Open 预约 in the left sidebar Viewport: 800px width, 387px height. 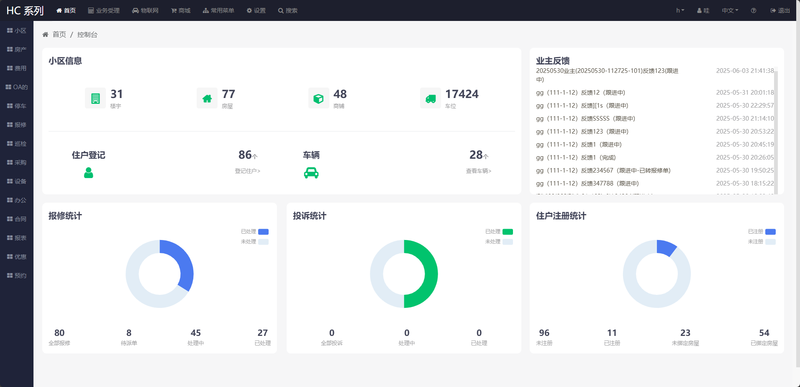(x=16, y=276)
